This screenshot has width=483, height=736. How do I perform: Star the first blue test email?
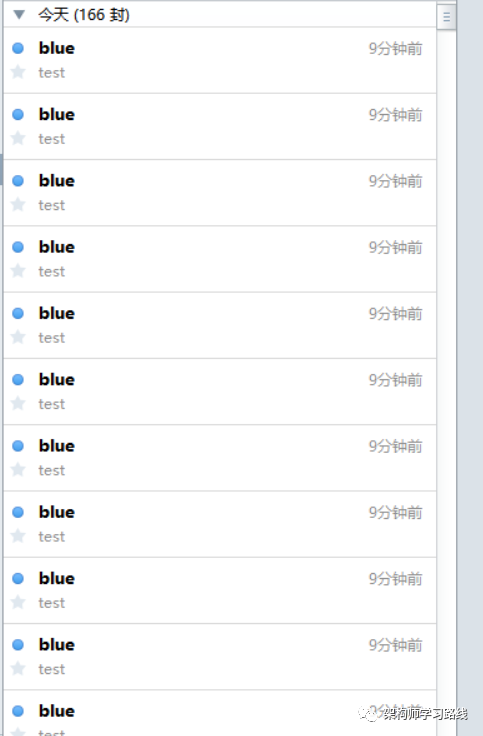(18, 72)
